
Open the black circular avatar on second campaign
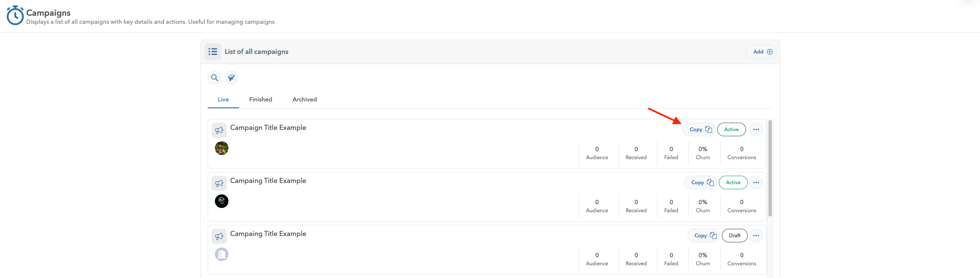(x=222, y=201)
